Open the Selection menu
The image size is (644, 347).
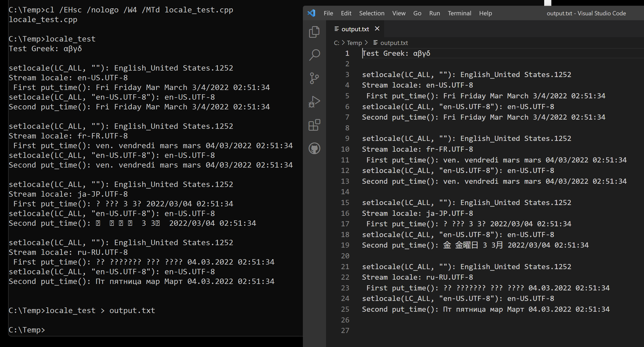tap(372, 13)
